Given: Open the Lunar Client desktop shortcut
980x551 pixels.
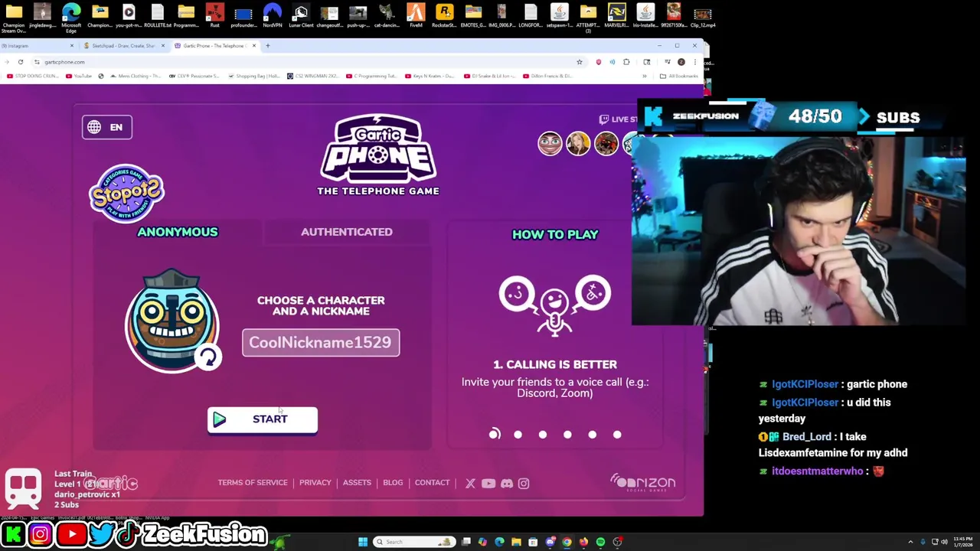Looking at the screenshot, I should [x=301, y=16].
